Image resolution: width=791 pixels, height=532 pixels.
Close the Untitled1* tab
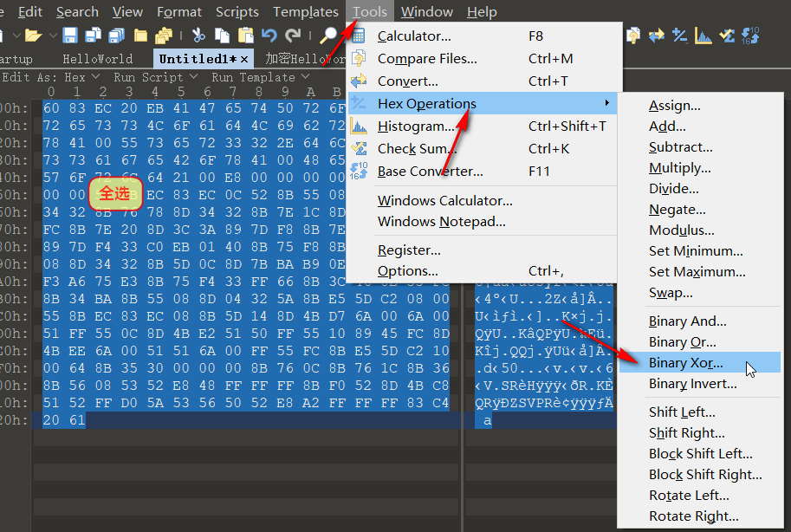click(244, 60)
